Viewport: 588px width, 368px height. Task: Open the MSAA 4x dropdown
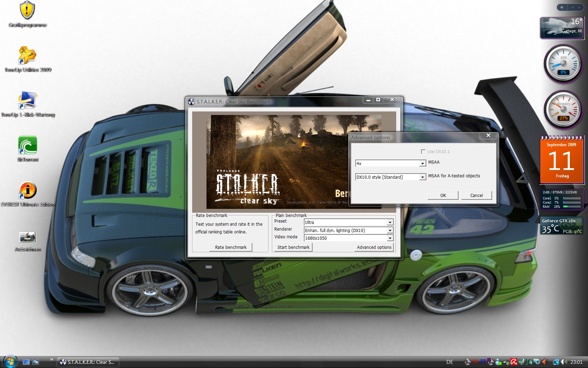[x=390, y=163]
